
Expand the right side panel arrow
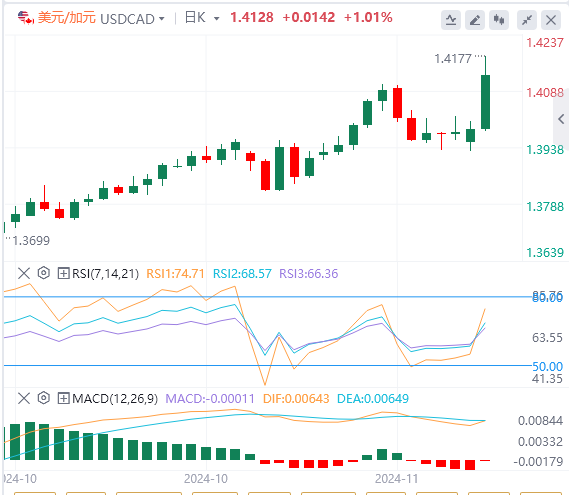tap(561, 119)
